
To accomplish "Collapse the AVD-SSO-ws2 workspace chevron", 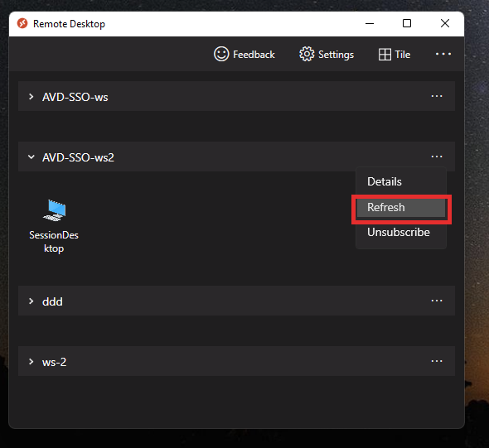I will point(31,157).
